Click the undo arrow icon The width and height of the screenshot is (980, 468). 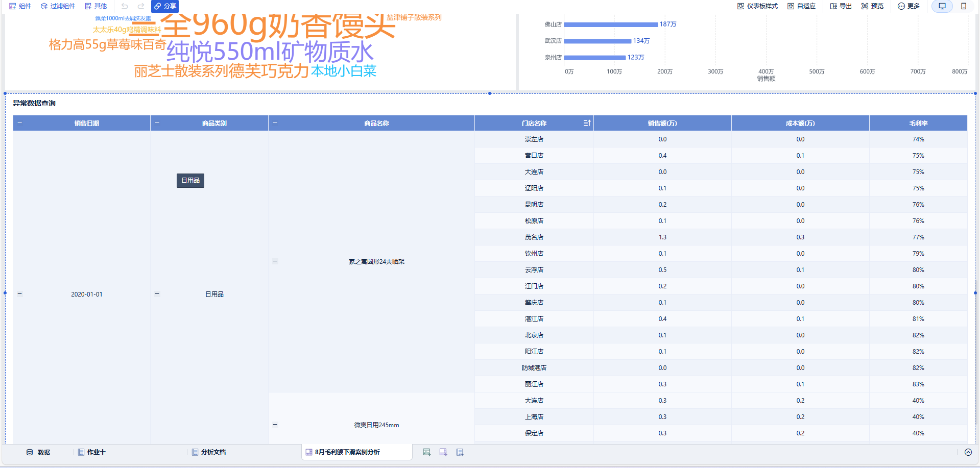pyautogui.click(x=125, y=6)
